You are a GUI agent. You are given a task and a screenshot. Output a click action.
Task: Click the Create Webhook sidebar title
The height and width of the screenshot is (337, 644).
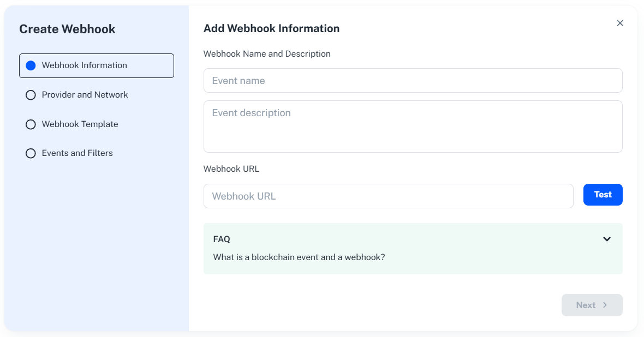pyautogui.click(x=67, y=29)
